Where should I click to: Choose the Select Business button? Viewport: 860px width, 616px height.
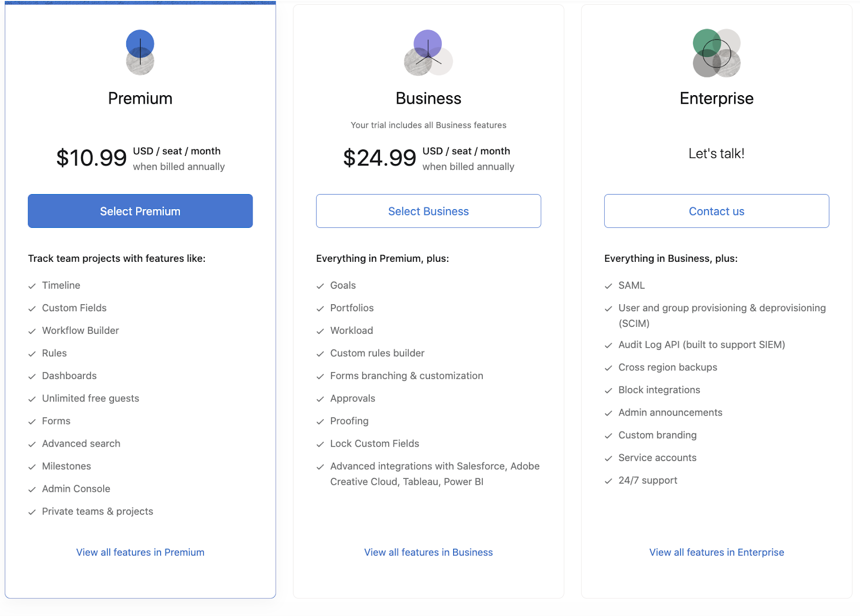coord(428,211)
